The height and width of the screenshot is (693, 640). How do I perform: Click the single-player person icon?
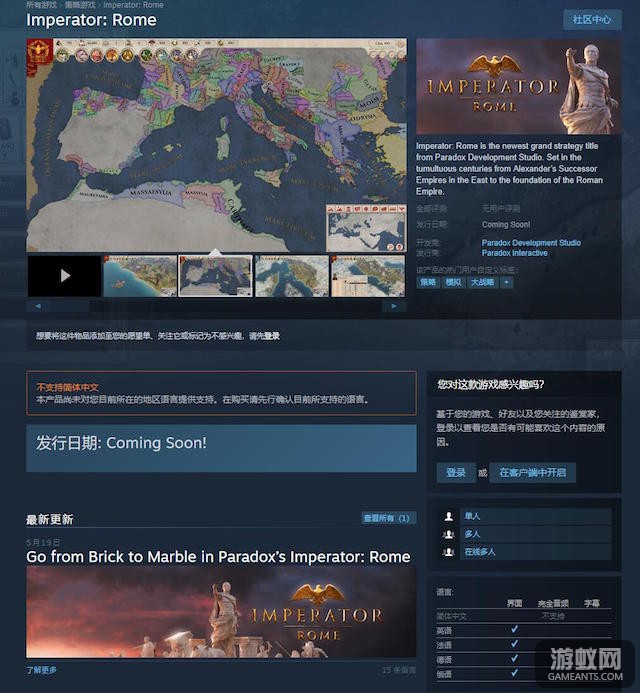(x=449, y=516)
